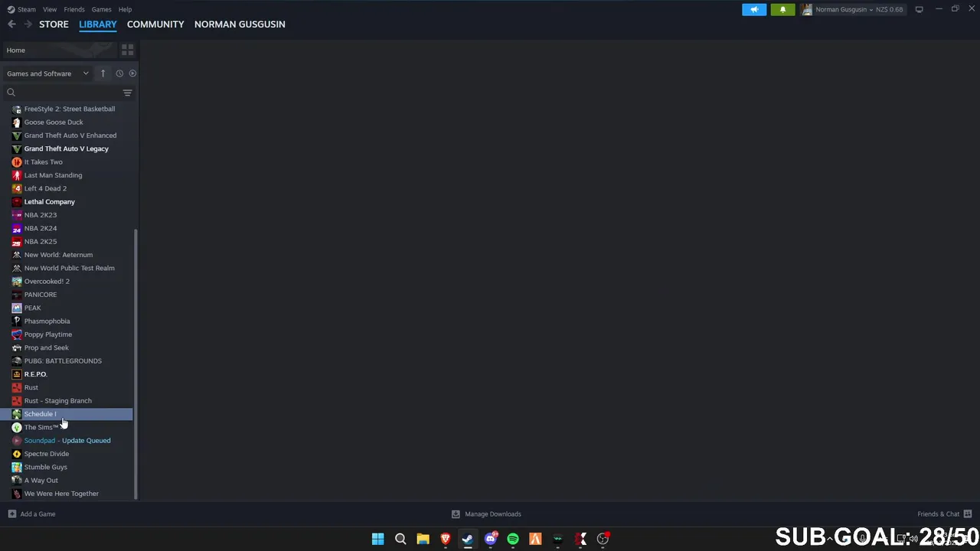Switch to the LIBRARY tab

98,24
